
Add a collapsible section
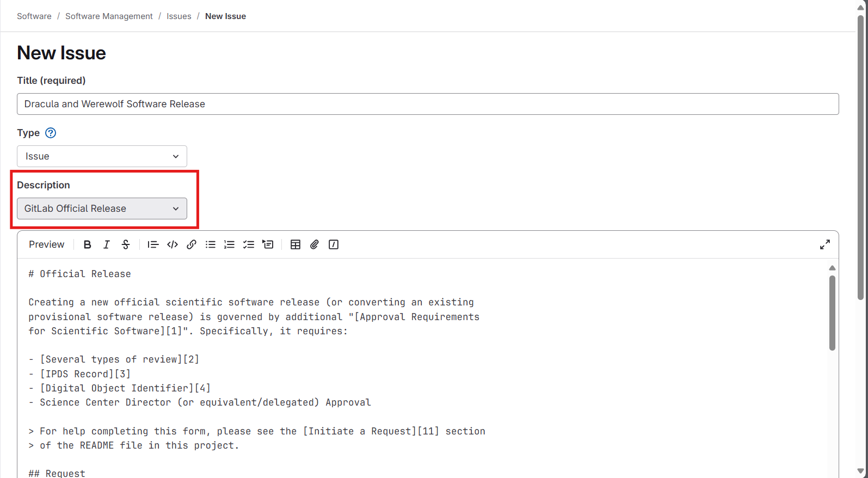pos(268,244)
